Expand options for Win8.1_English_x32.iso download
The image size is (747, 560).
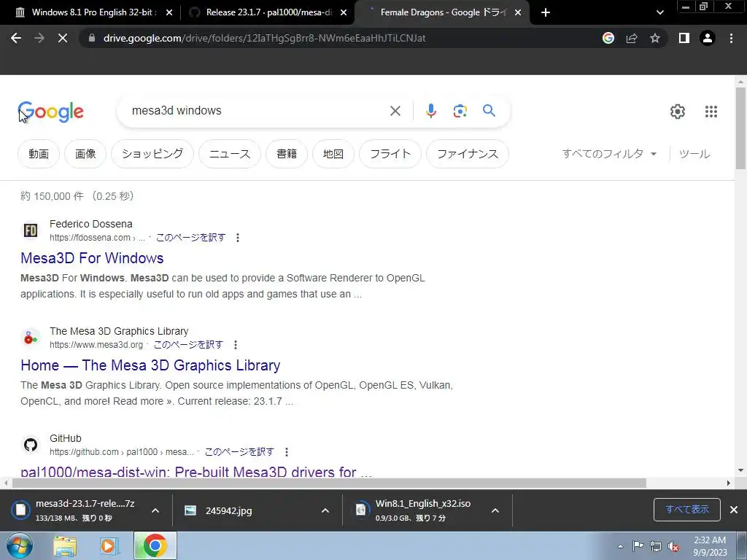coord(495,510)
